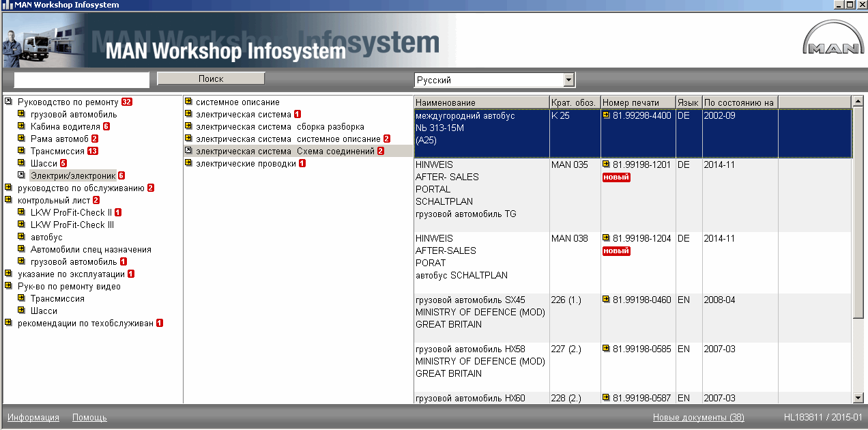
Task: Click the MAN logo in the header
Action: point(833,38)
